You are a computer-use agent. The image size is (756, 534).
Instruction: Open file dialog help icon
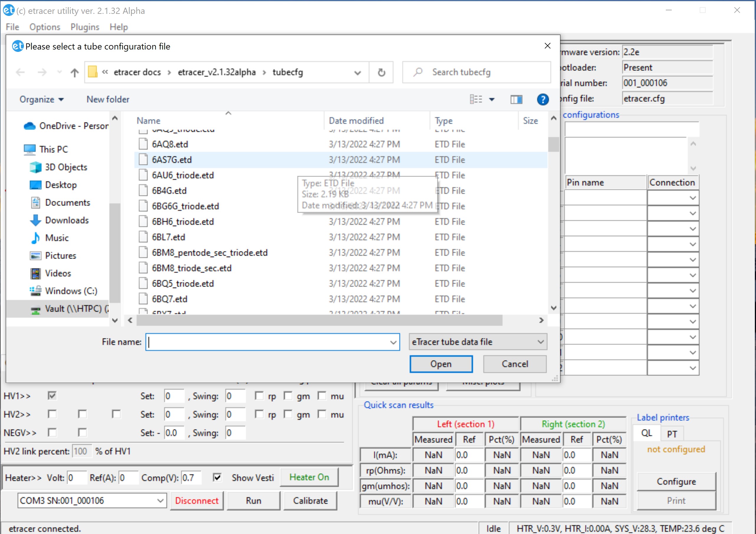click(542, 99)
